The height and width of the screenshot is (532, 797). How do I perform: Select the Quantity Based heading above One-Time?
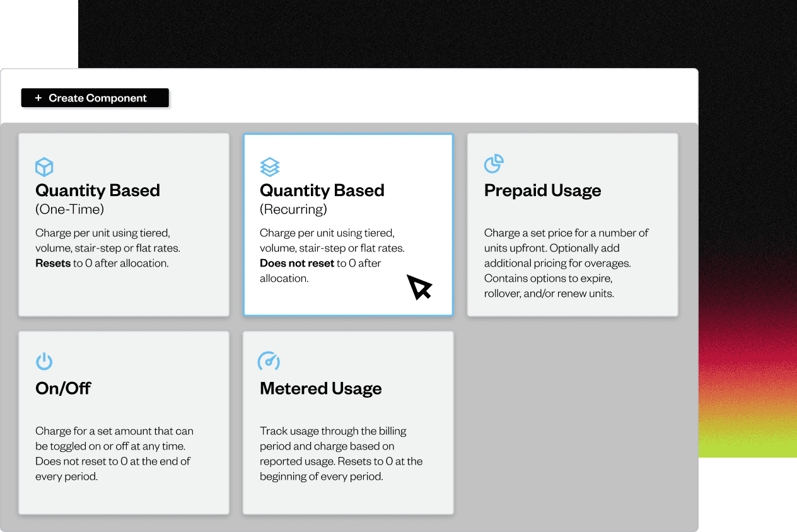pos(98,190)
